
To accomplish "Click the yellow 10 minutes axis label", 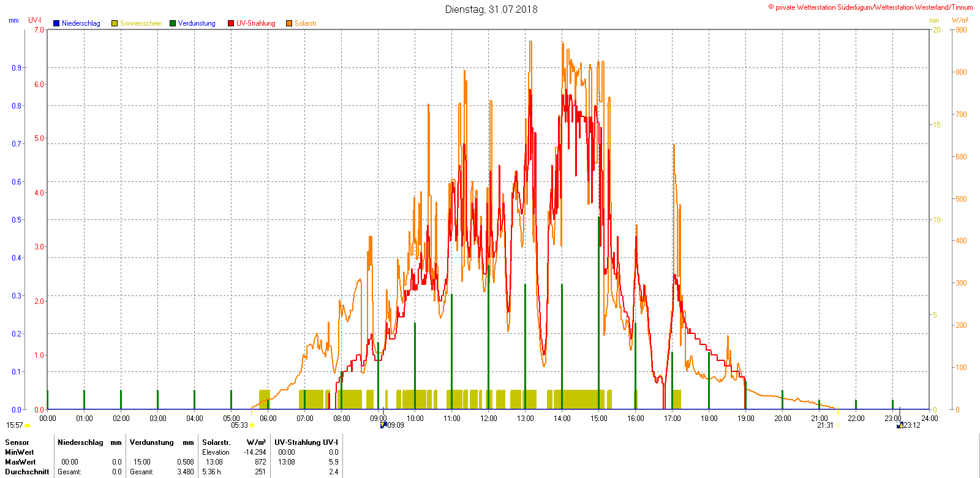I will click(x=937, y=220).
